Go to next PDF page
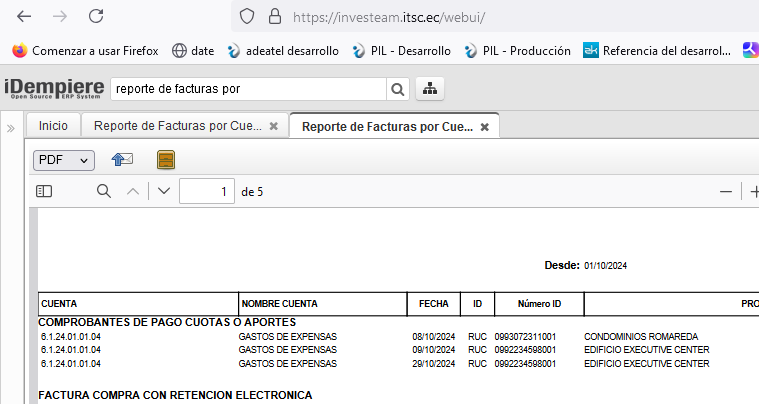Viewport: 759px width, 404px height. (x=164, y=191)
